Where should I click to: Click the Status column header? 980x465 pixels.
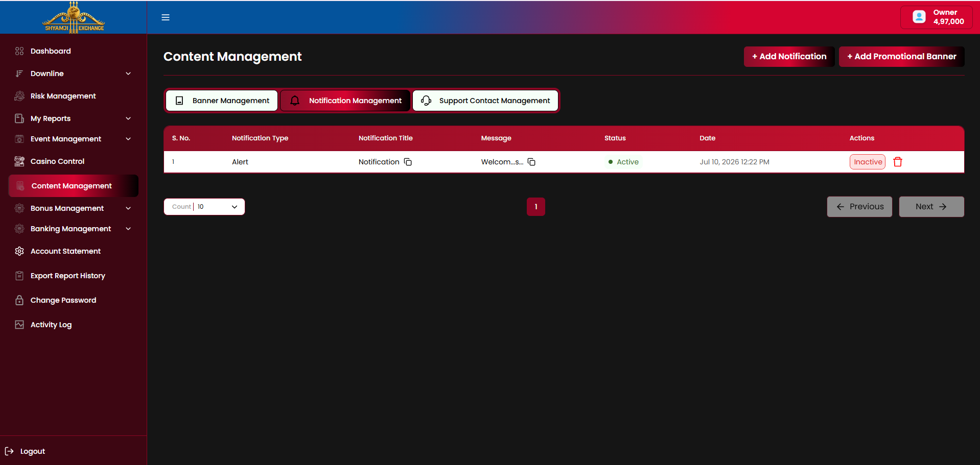(615, 138)
